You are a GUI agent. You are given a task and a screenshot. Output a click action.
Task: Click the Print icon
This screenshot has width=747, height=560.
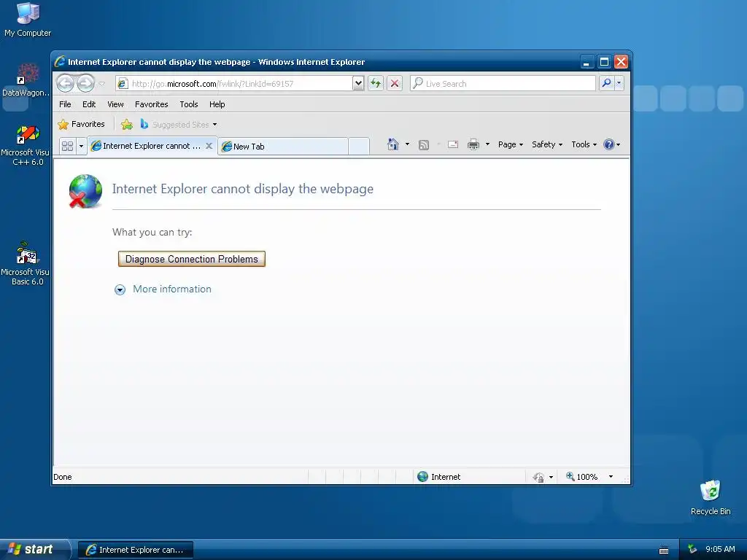click(x=473, y=144)
